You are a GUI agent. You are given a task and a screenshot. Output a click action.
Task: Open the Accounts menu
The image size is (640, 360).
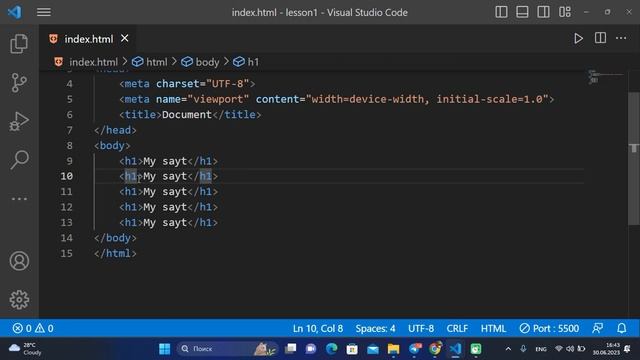click(x=19, y=261)
